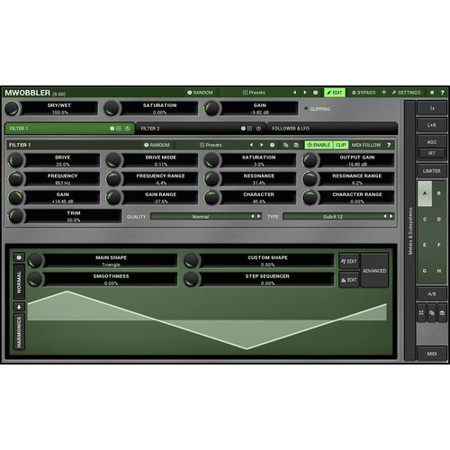Open the Custom Shape Edit button

(349, 262)
